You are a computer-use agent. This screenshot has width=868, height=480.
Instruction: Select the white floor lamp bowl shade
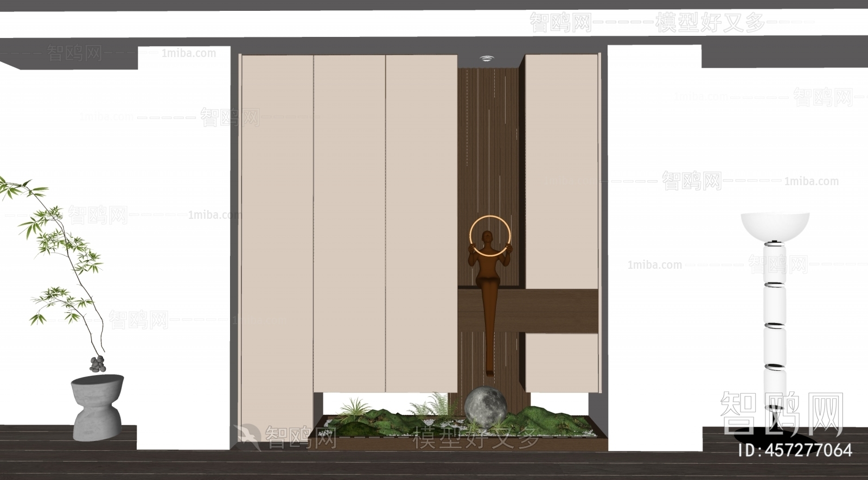[x=775, y=227]
